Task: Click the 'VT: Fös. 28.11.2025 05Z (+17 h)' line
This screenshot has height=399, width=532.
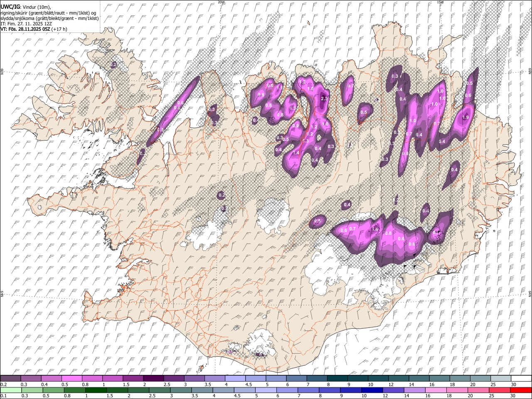Action: pos(34,29)
